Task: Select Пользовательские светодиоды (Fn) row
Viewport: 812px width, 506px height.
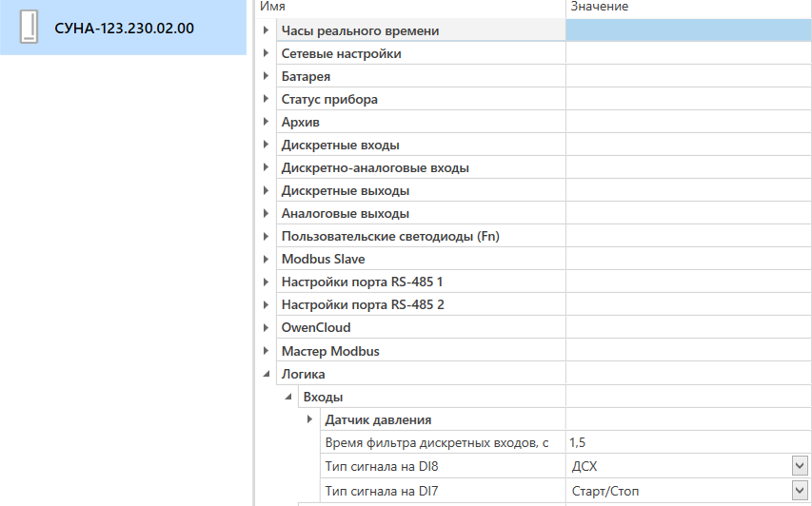Action: click(421, 236)
